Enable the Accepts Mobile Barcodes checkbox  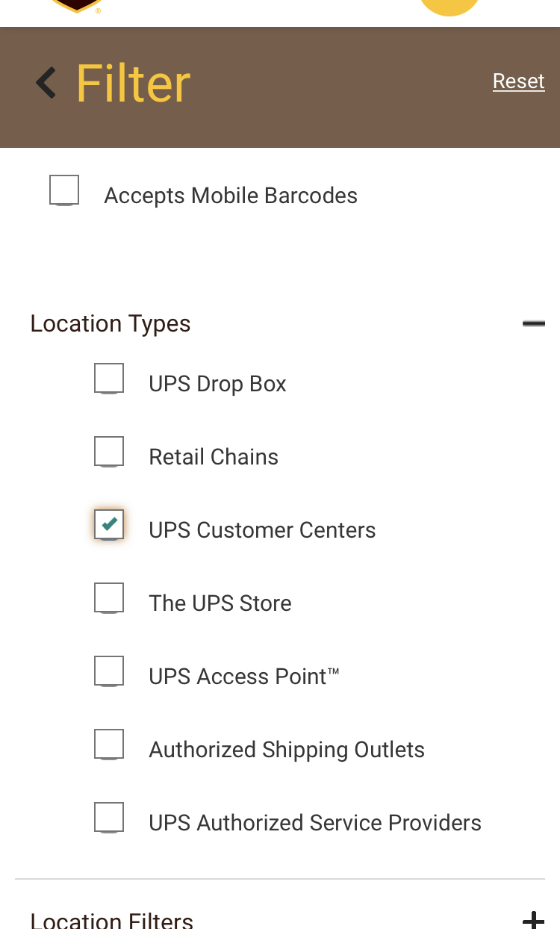[x=64, y=190]
